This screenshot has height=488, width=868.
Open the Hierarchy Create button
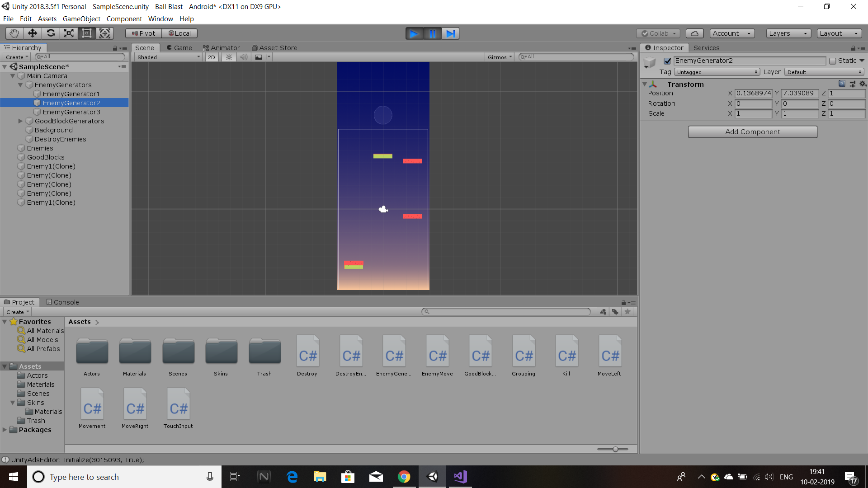[17, 57]
